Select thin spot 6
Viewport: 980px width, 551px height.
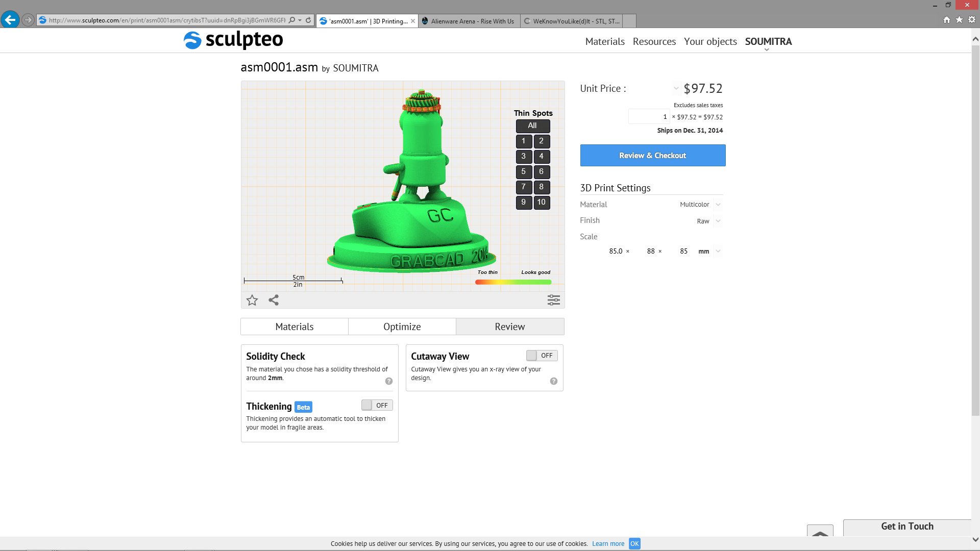(x=542, y=172)
